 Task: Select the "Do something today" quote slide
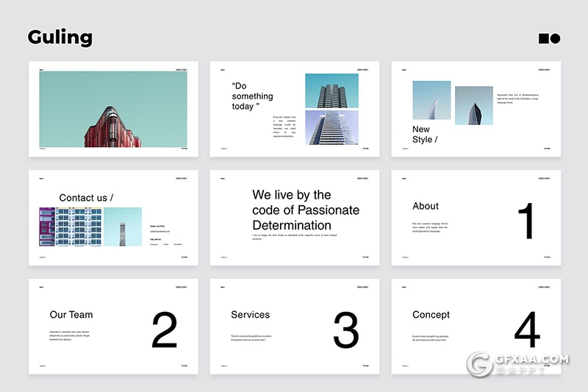(x=294, y=109)
